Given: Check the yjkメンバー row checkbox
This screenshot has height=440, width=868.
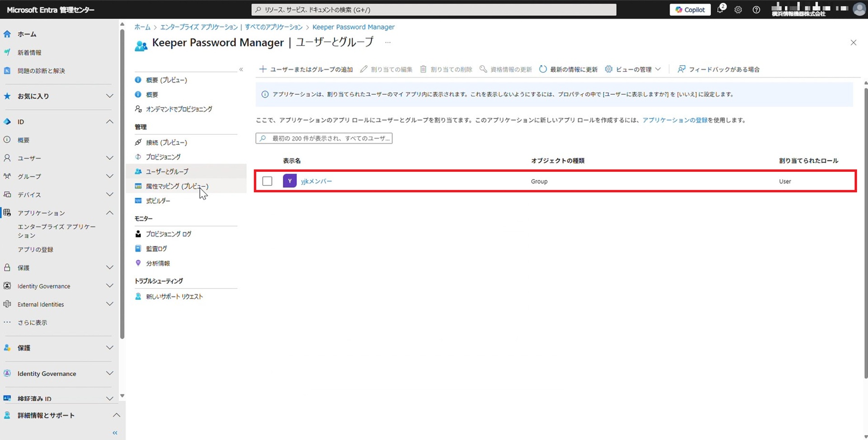Looking at the screenshot, I should click(267, 181).
